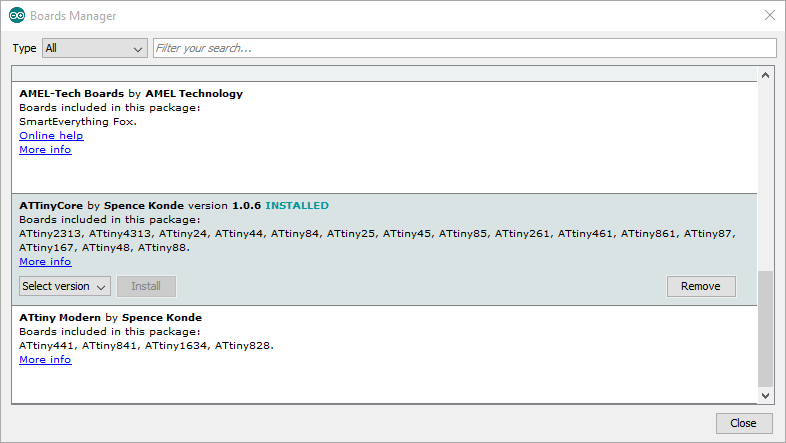This screenshot has width=786, height=443.
Task: Open the Type dropdown set to All
Action: coord(95,48)
